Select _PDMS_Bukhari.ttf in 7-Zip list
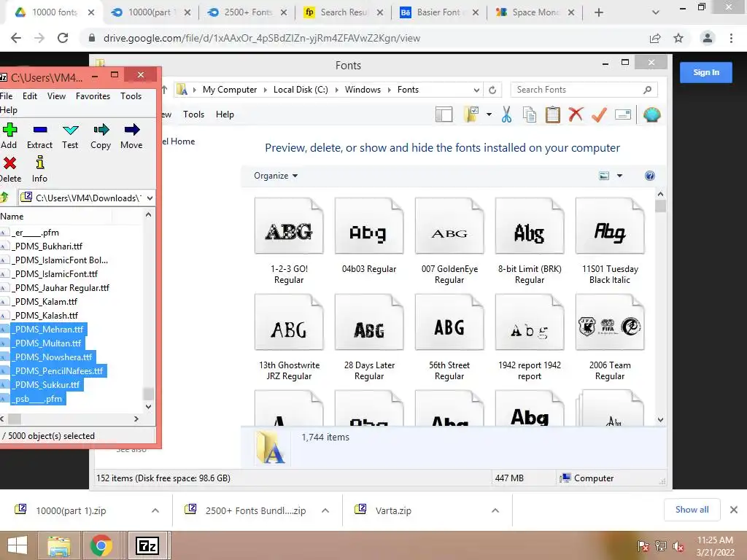The height and width of the screenshot is (560, 747). point(48,246)
